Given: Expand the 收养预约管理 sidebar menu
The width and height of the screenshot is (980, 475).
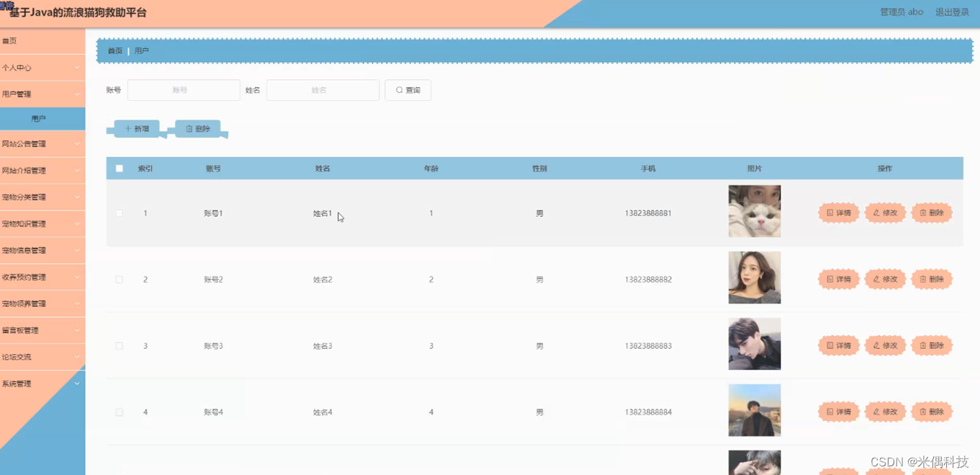Looking at the screenshot, I should [42, 278].
